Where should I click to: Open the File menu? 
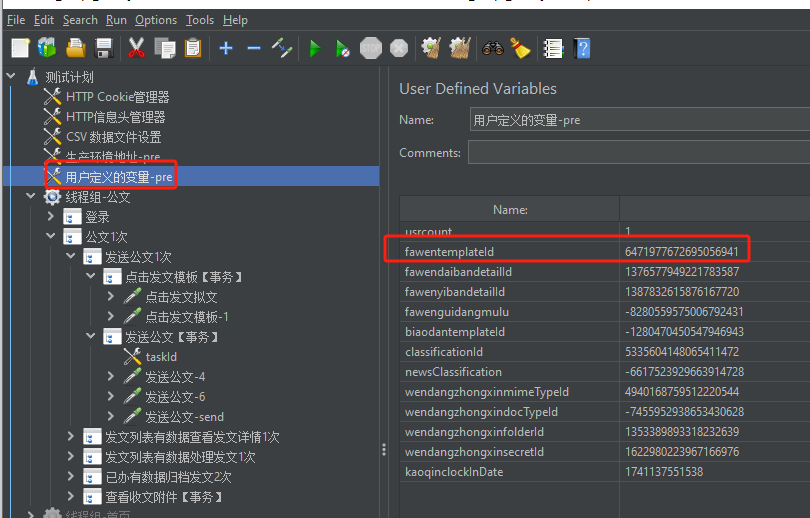16,20
